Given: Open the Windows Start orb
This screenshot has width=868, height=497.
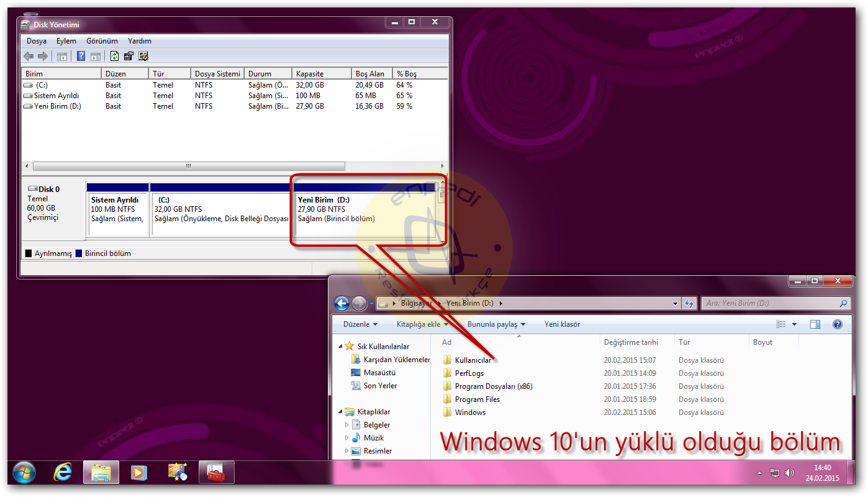Looking at the screenshot, I should [x=24, y=472].
